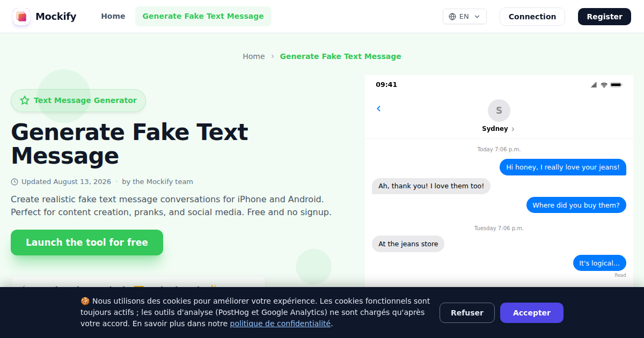Click the clock icon beside the updated date
The image size is (644, 338).
(x=14, y=182)
